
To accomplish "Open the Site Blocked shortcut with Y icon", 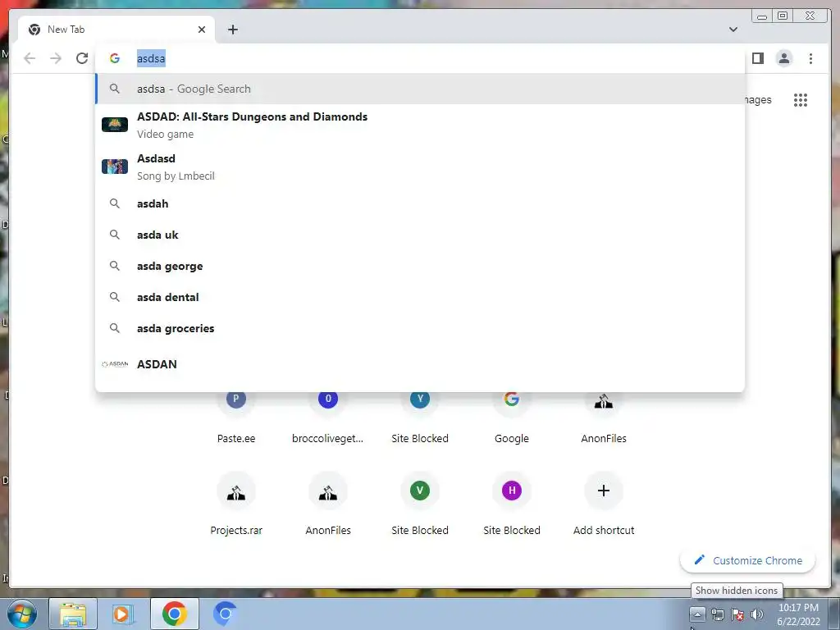I will (x=420, y=417).
